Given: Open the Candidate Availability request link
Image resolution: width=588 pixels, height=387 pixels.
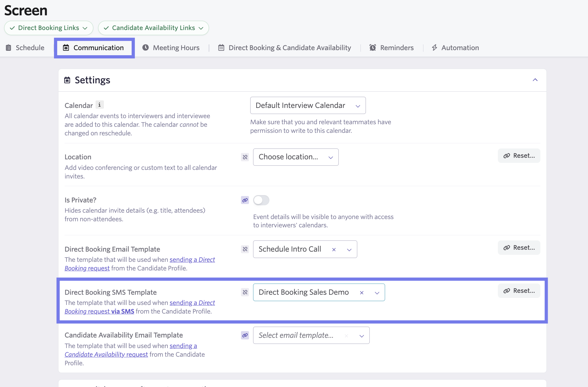Looking at the screenshot, I should pos(131,350).
